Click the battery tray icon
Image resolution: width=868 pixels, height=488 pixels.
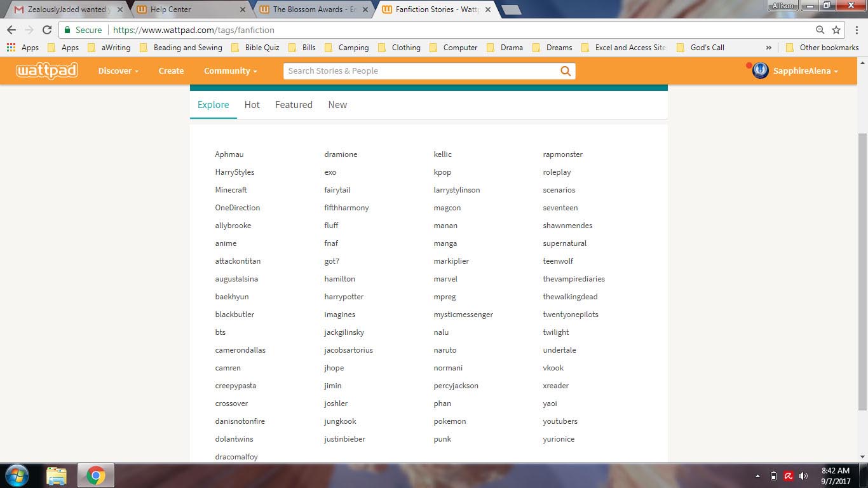(x=773, y=476)
